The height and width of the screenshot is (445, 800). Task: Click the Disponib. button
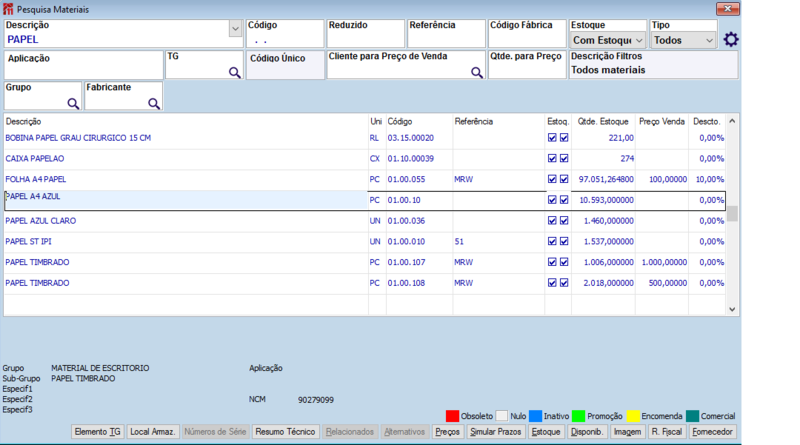click(x=587, y=432)
